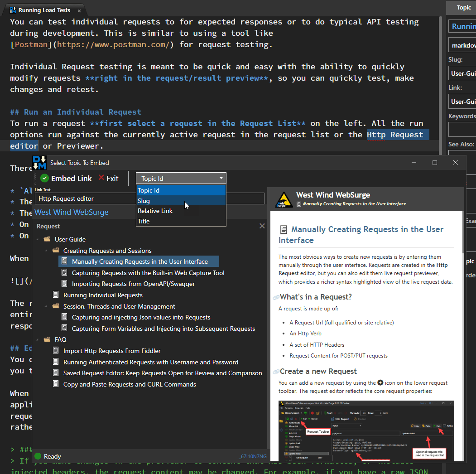
Task: Open the West Wind WebSurge project link
Action: pos(72,212)
